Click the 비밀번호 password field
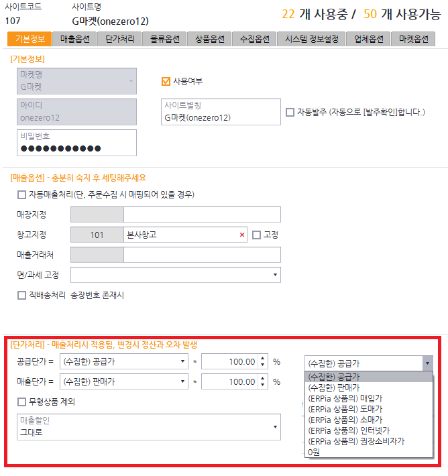Image resolution: width=448 pixels, height=476 pixels. pyautogui.click(x=76, y=147)
